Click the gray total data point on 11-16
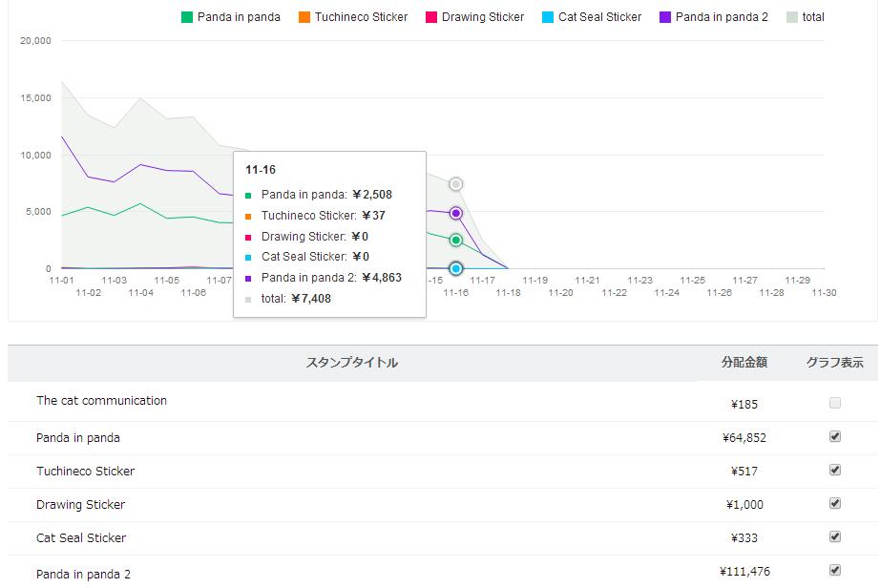880x588 pixels. tap(456, 184)
